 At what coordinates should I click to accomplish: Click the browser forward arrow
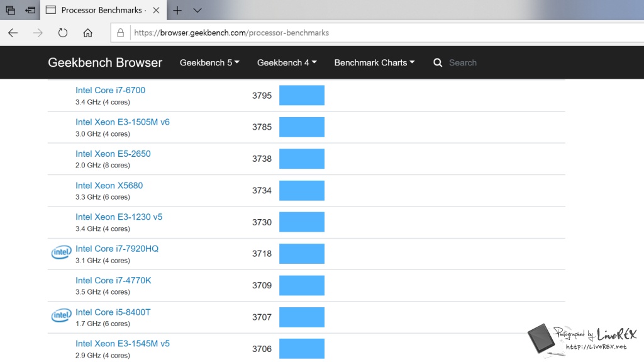[38, 33]
